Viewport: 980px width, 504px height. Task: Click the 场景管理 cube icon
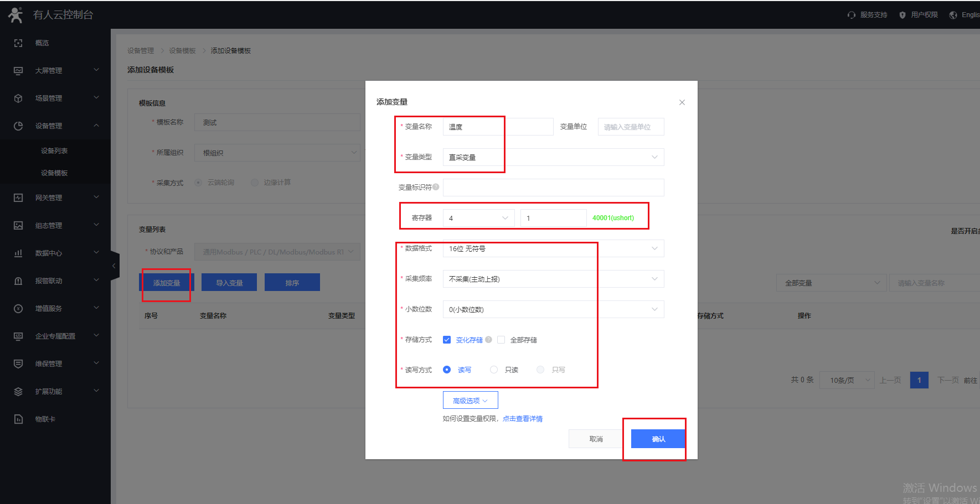pyautogui.click(x=18, y=98)
